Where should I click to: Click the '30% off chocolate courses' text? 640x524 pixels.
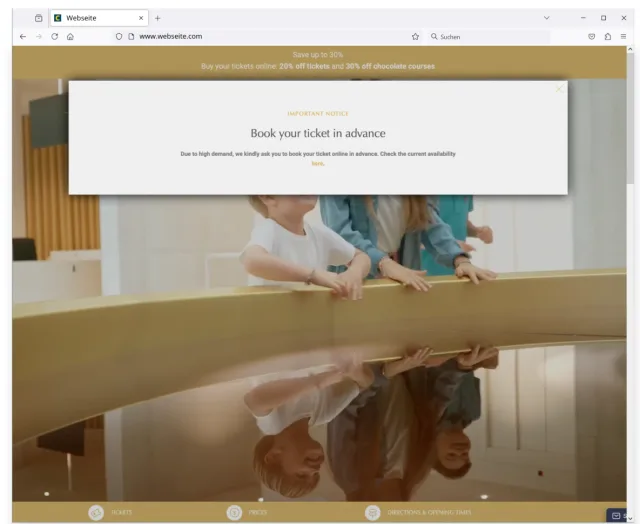390,66
